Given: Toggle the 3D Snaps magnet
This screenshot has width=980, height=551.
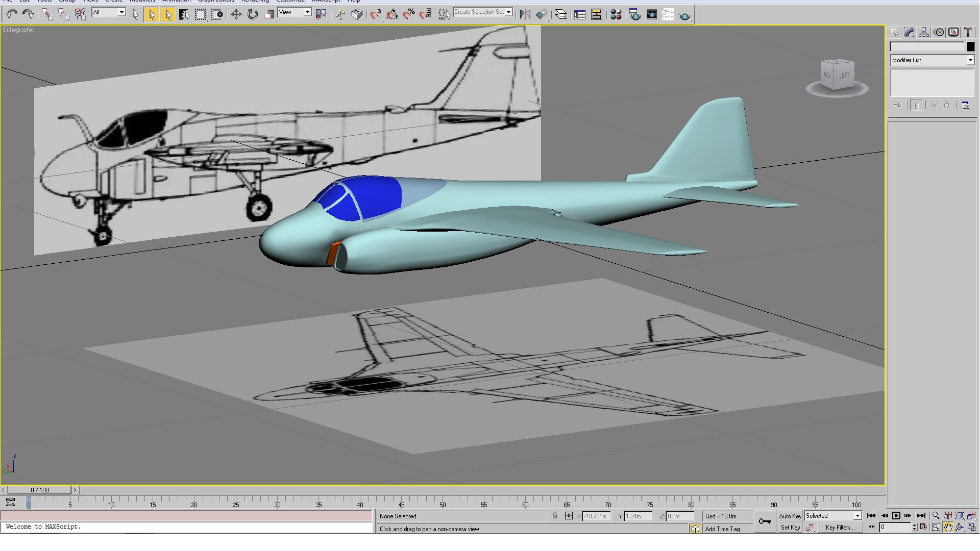Looking at the screenshot, I should 376,14.
